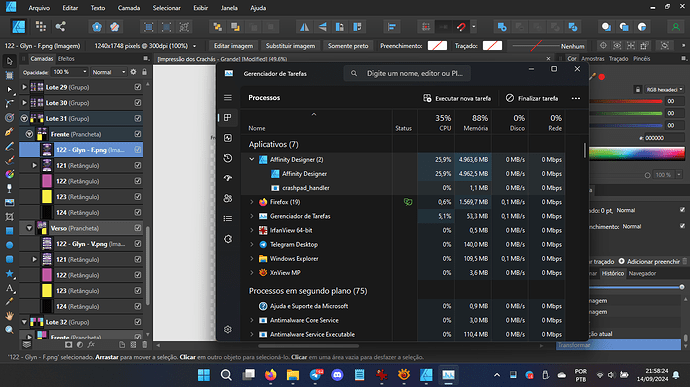The width and height of the screenshot is (690, 387).
Task: Toggle visibility checkbox of Lote 30 layer
Action: [x=138, y=103]
